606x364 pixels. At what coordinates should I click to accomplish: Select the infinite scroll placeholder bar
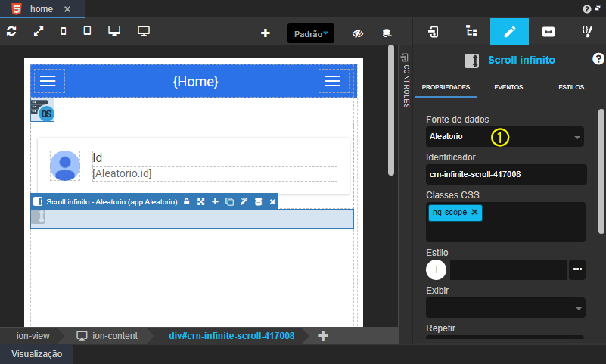192,218
